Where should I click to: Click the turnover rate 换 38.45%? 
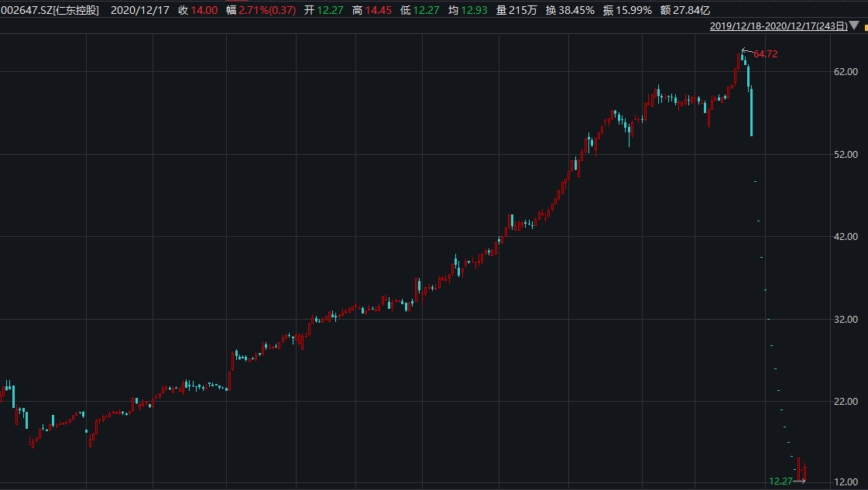click(570, 10)
